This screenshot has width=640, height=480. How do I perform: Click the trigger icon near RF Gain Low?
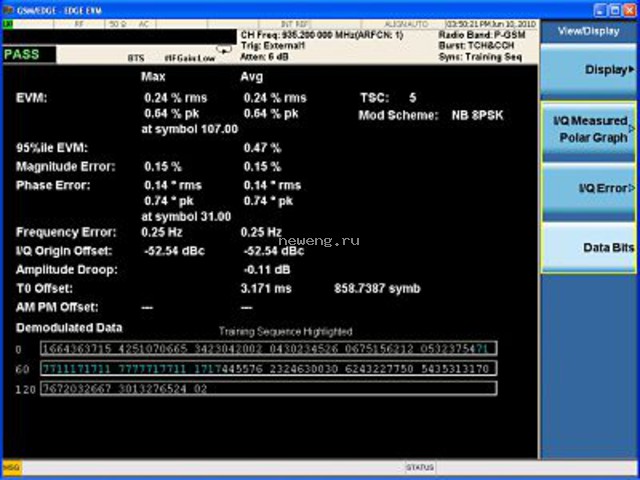(224, 50)
